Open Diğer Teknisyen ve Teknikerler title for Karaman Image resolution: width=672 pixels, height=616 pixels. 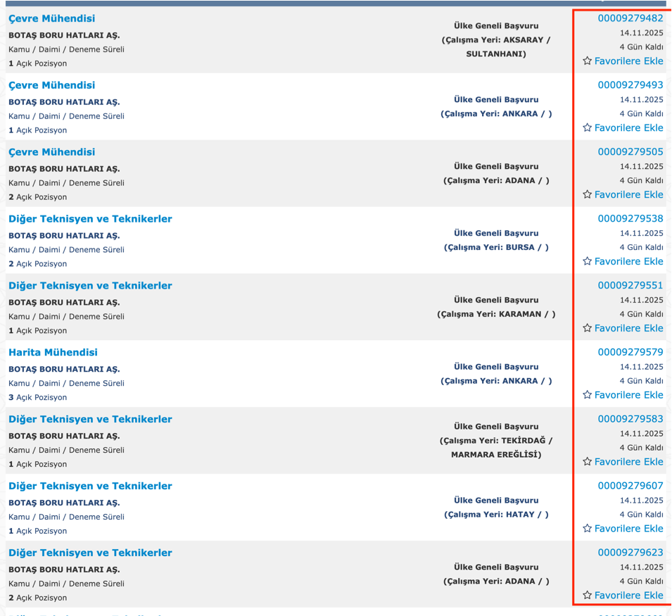90,286
